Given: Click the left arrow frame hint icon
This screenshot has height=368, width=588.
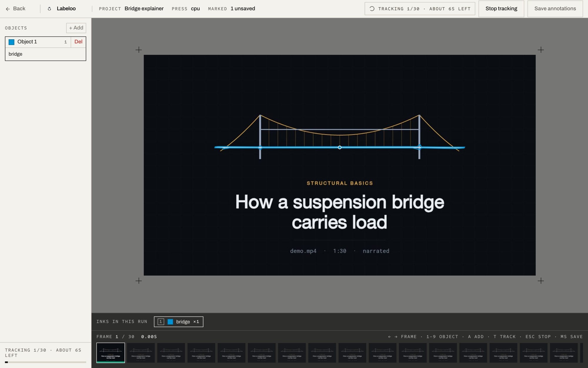Looking at the screenshot, I should point(390,337).
